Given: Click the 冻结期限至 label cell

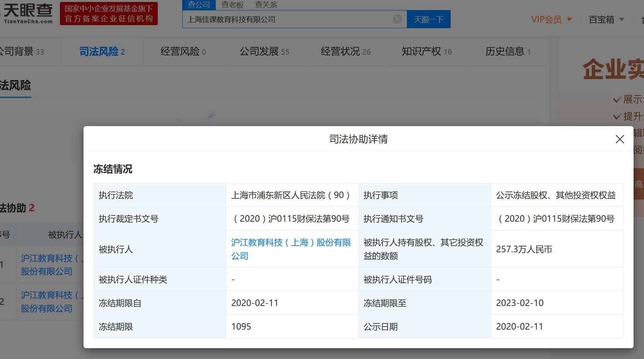Looking at the screenshot, I should (425, 303).
